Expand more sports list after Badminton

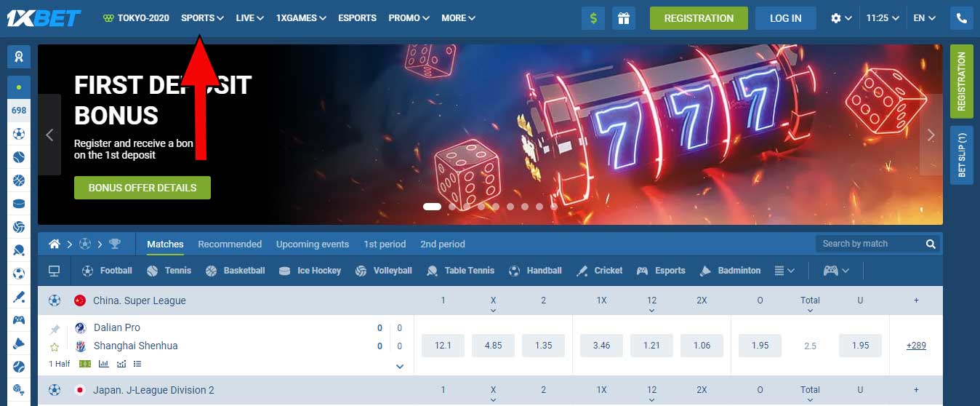click(x=784, y=271)
